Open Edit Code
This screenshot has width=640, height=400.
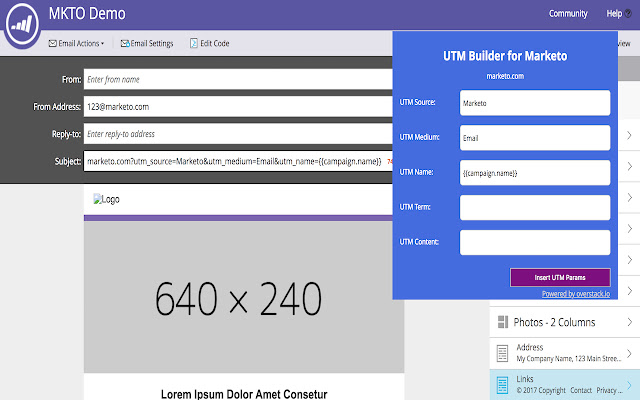(x=210, y=43)
